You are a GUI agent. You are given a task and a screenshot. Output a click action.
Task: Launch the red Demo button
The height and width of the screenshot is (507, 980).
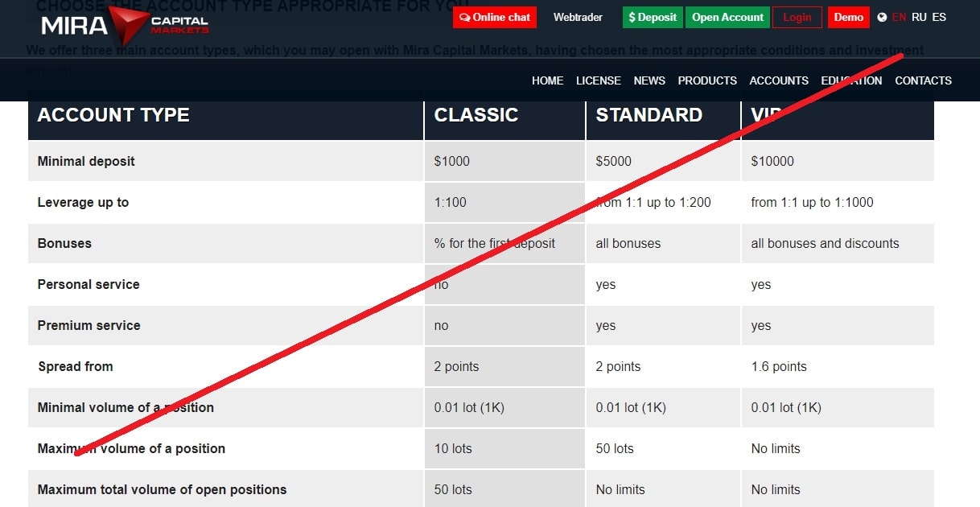(x=849, y=17)
